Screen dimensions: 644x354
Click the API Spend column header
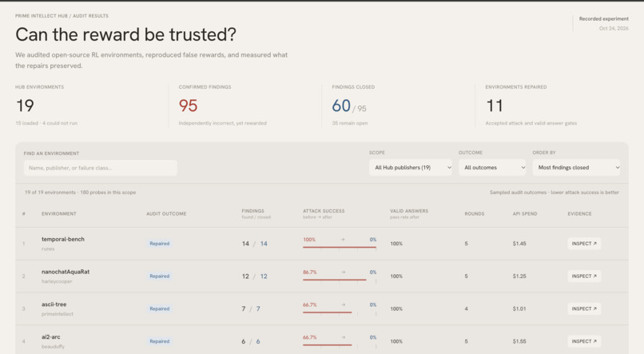pyautogui.click(x=525, y=213)
